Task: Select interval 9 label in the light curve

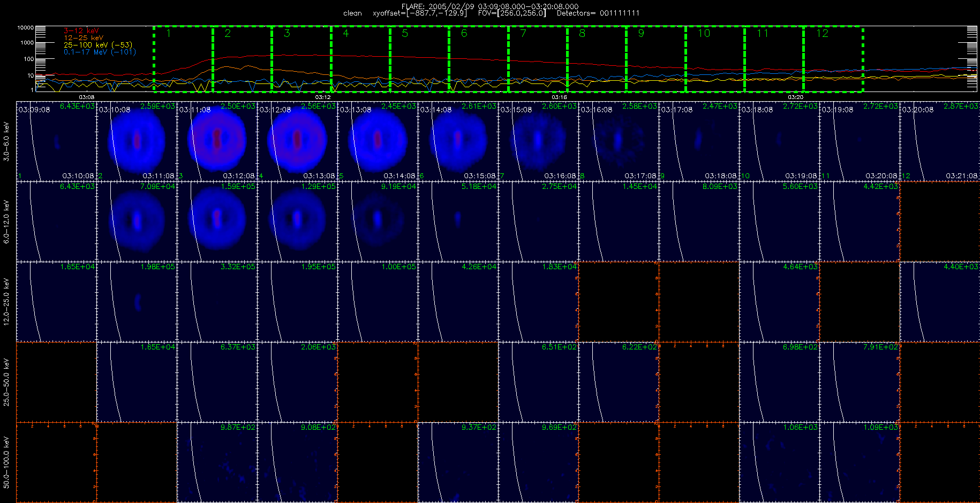Action: (x=642, y=34)
